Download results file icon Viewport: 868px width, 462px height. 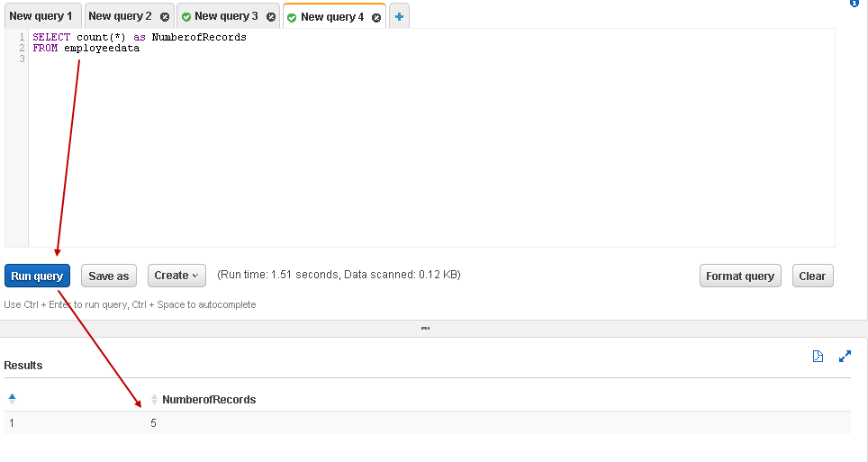[x=818, y=357]
